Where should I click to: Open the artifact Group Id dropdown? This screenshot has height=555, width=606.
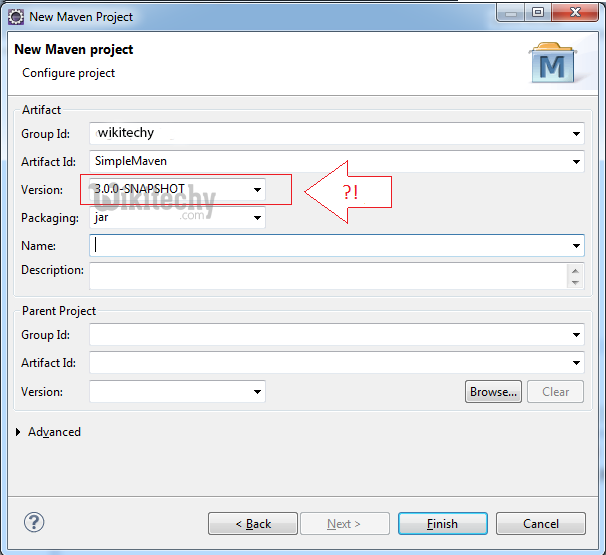(x=576, y=133)
